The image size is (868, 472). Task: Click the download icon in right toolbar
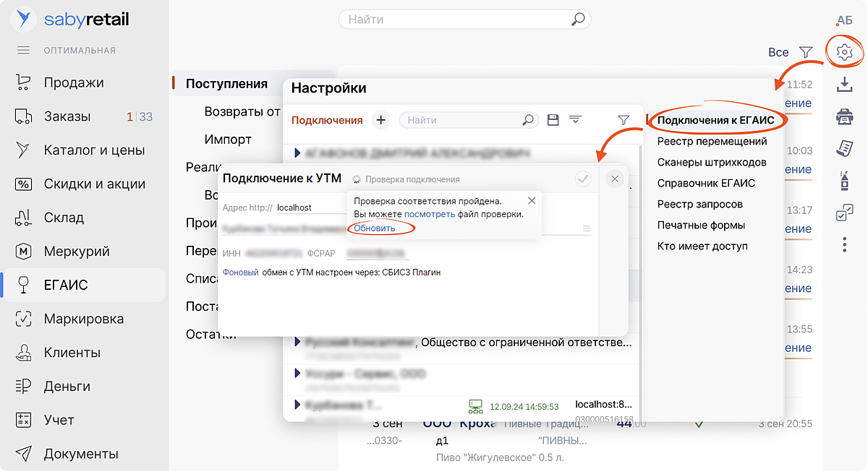tap(844, 85)
